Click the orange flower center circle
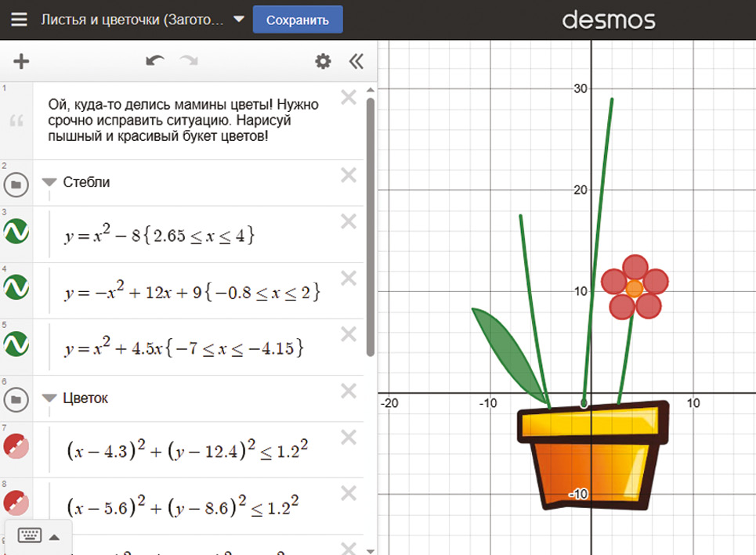 (635, 288)
